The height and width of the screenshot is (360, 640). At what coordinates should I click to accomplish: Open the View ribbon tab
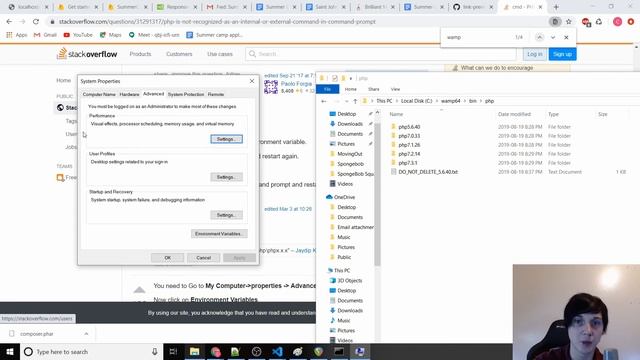(395, 89)
